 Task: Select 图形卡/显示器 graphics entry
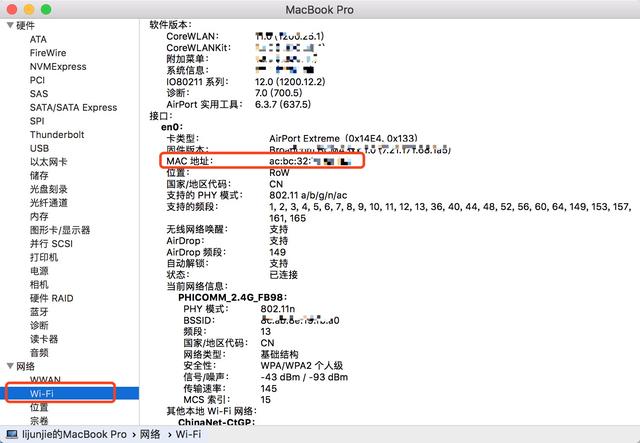(x=60, y=230)
